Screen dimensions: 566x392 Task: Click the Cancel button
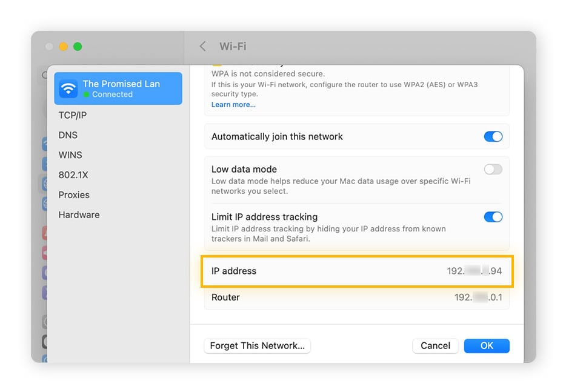[435, 345]
